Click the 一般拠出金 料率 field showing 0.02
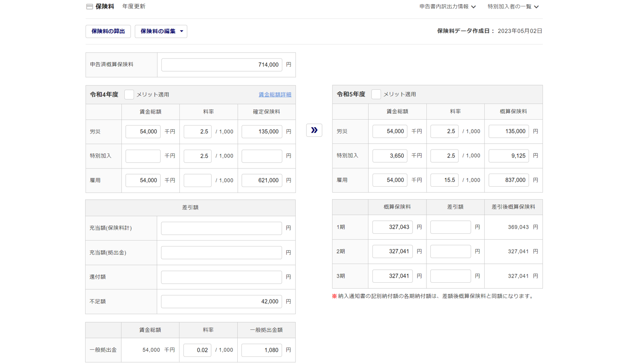The width and height of the screenshot is (622, 364). pos(197,350)
